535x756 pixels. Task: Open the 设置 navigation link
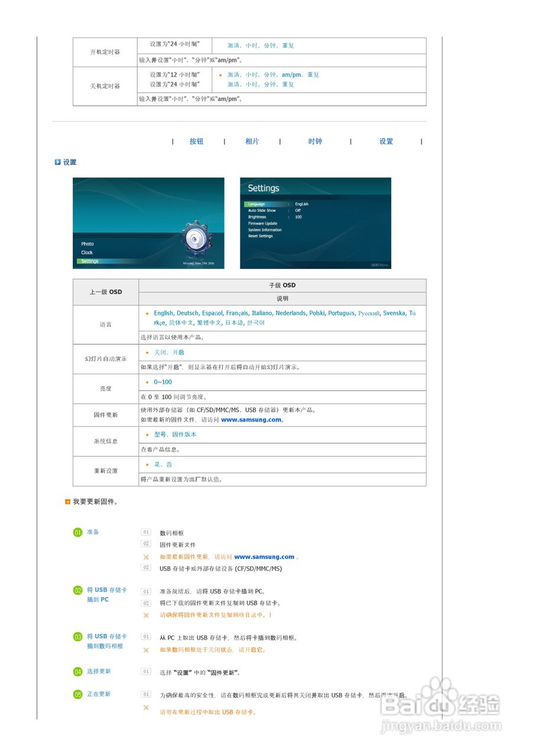pyautogui.click(x=386, y=142)
